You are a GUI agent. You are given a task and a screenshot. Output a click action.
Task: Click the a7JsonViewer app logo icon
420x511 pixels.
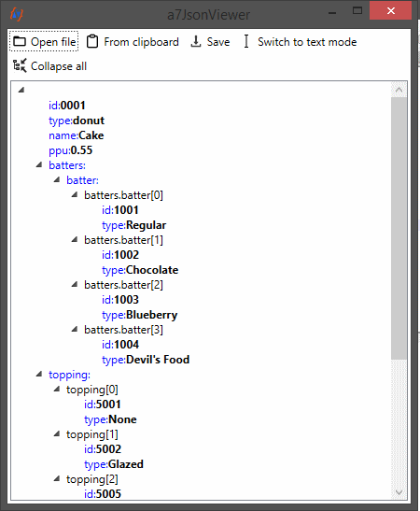pos(16,14)
